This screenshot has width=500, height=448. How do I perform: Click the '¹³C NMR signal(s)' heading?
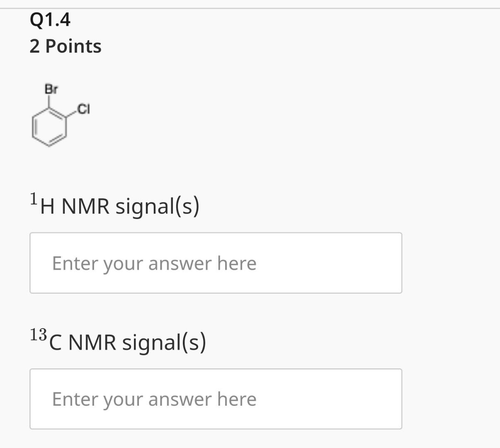point(119,341)
